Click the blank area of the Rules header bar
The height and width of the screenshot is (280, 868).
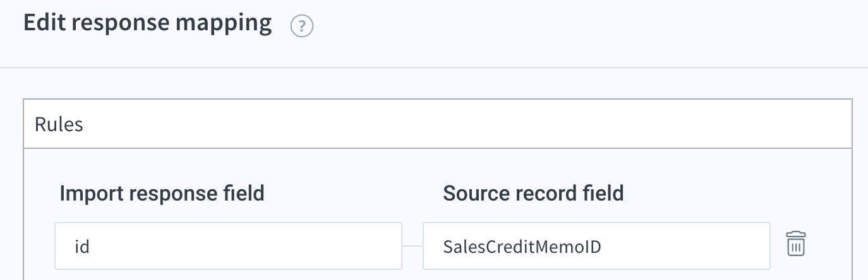click(467, 124)
